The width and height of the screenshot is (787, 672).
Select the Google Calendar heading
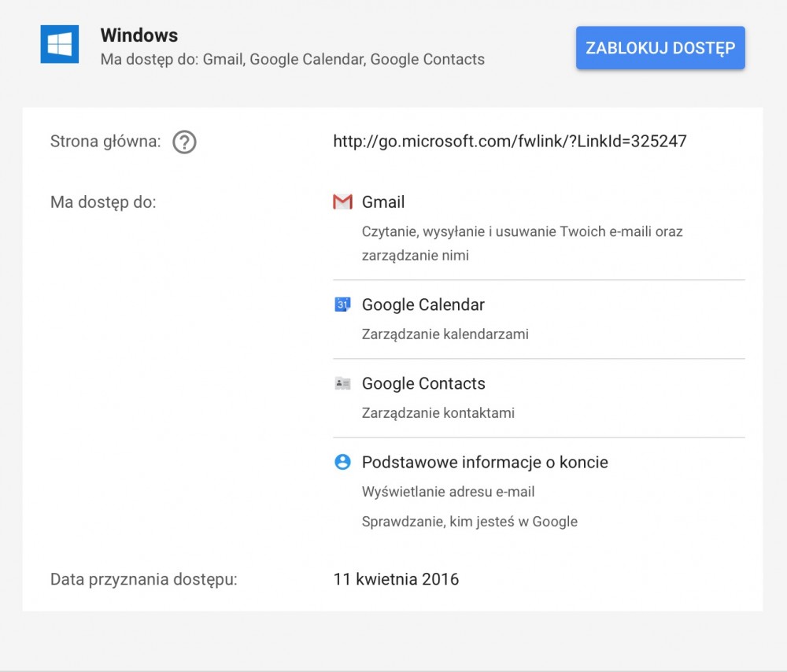[423, 305]
